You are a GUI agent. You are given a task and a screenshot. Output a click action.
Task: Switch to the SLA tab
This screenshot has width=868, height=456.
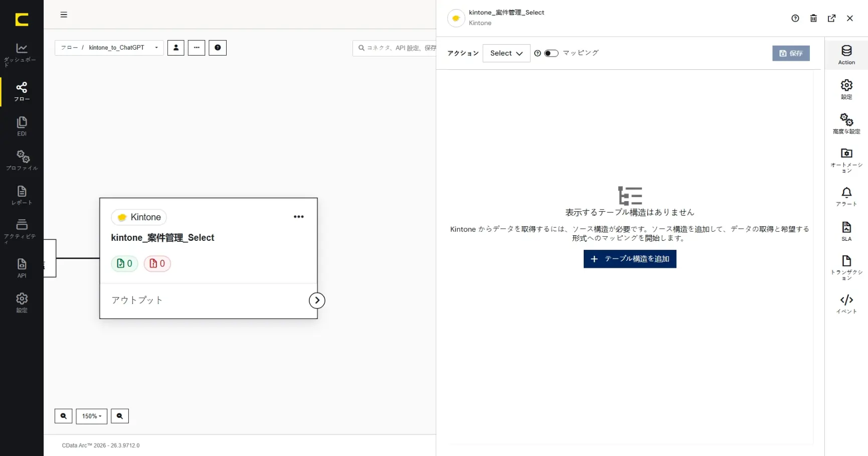(846, 232)
